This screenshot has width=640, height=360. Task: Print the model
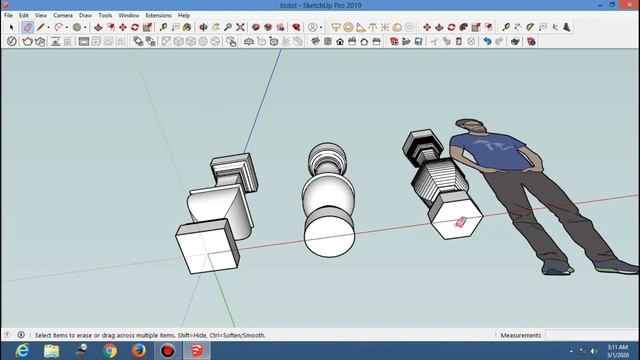pos(515,41)
